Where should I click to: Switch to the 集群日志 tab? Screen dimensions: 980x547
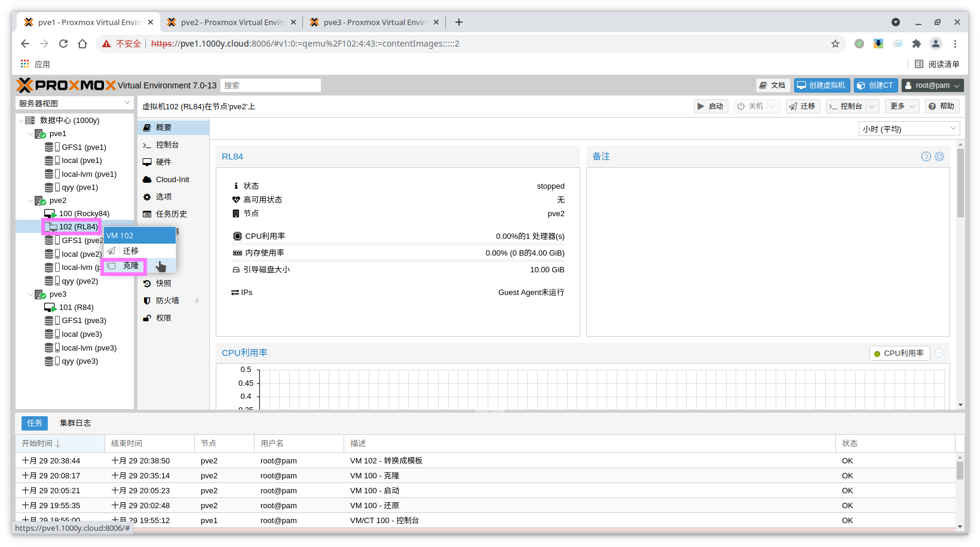[x=75, y=423]
